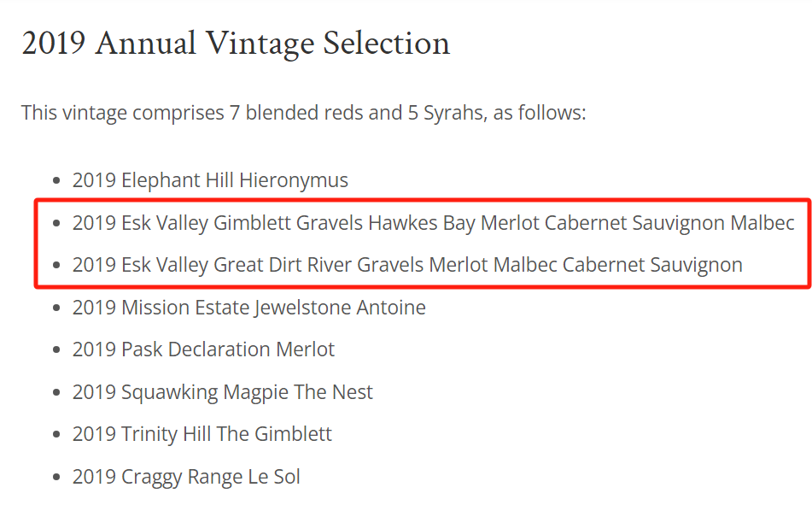Click the bullet next to Pask Declaration Merlot

(57, 350)
